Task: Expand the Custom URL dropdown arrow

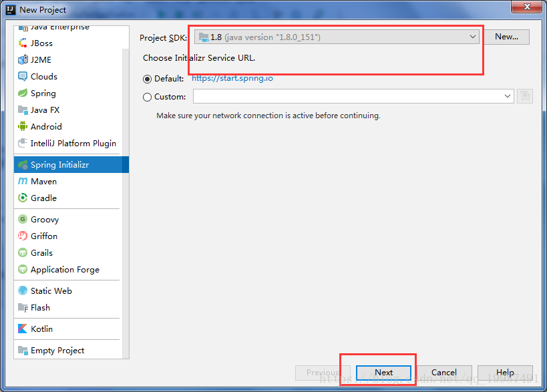Action: (x=507, y=96)
